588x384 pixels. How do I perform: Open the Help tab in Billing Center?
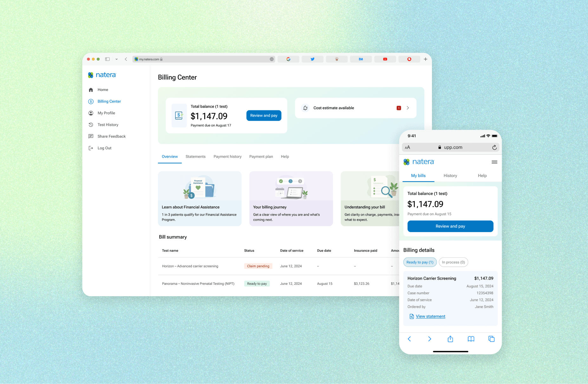click(x=285, y=157)
